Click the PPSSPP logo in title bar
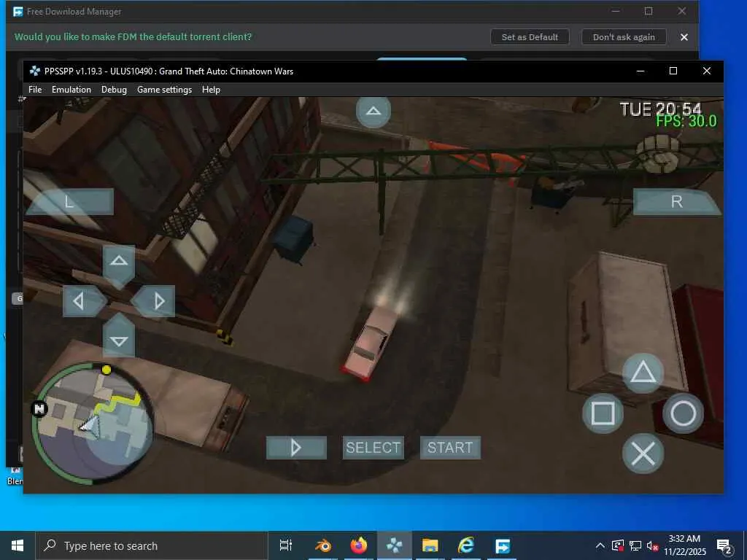The width and height of the screenshot is (747, 560). click(x=34, y=71)
